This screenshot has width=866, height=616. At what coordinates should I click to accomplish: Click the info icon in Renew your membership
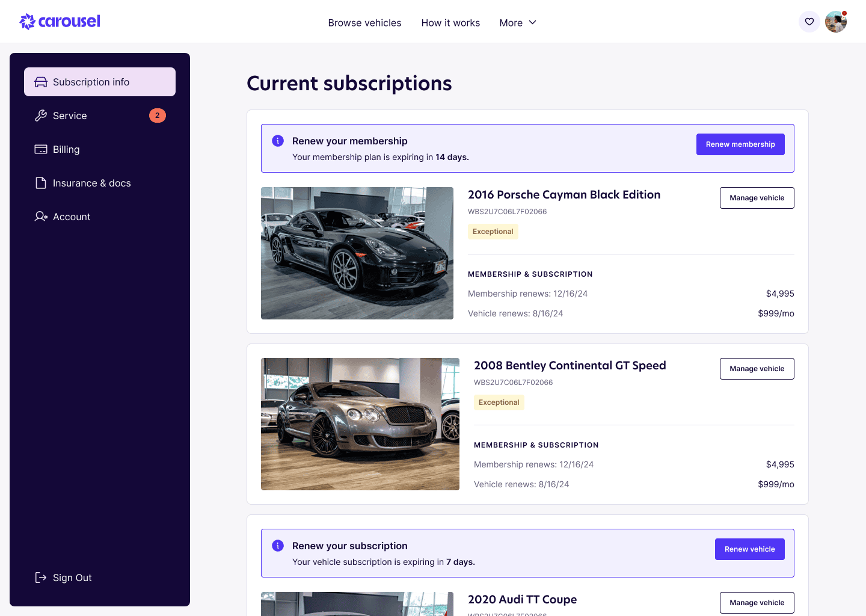click(x=278, y=141)
